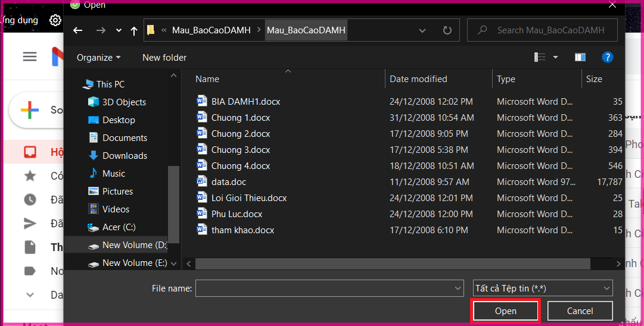The width and height of the screenshot is (644, 326).
Task: Click the File name input box
Action: click(x=325, y=289)
